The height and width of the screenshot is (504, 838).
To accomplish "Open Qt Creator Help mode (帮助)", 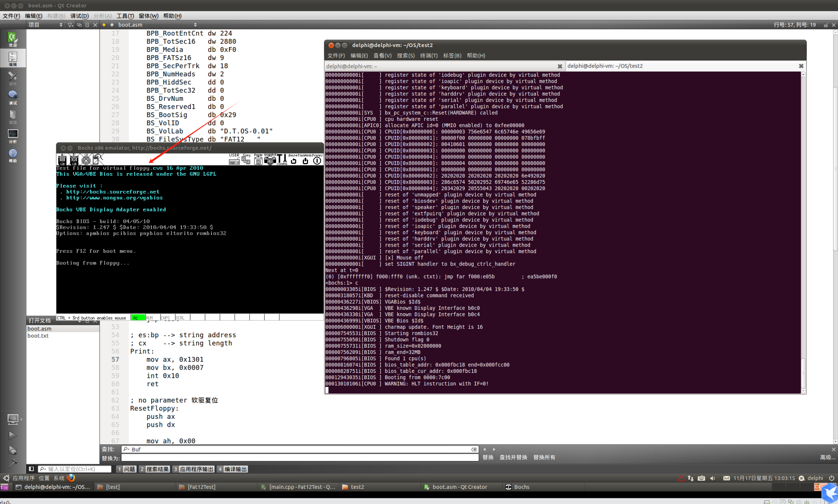I will coord(13,155).
